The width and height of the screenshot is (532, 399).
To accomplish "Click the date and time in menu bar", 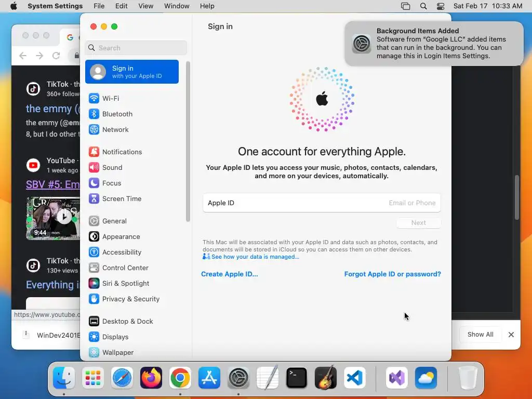I will (488, 6).
